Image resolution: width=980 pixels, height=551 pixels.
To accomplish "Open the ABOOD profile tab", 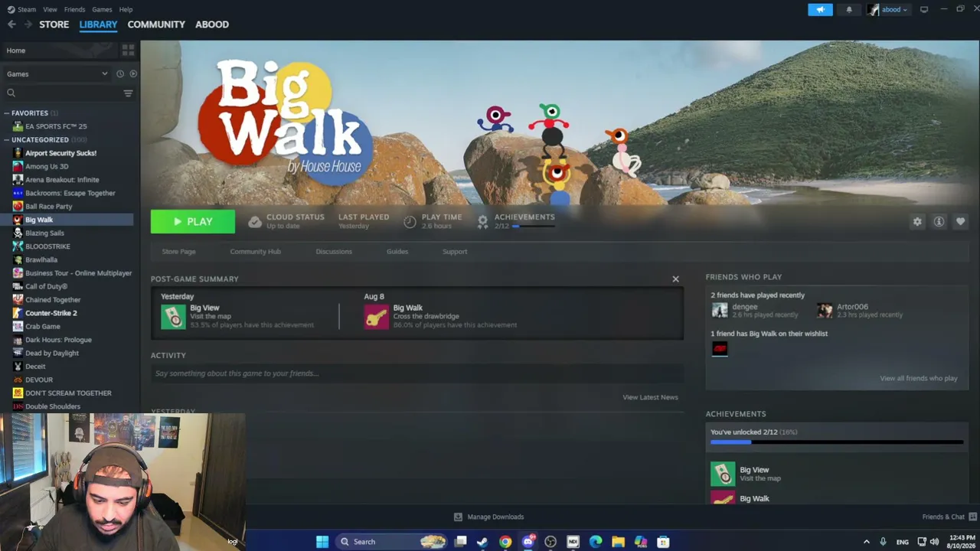I will pyautogui.click(x=212, y=24).
